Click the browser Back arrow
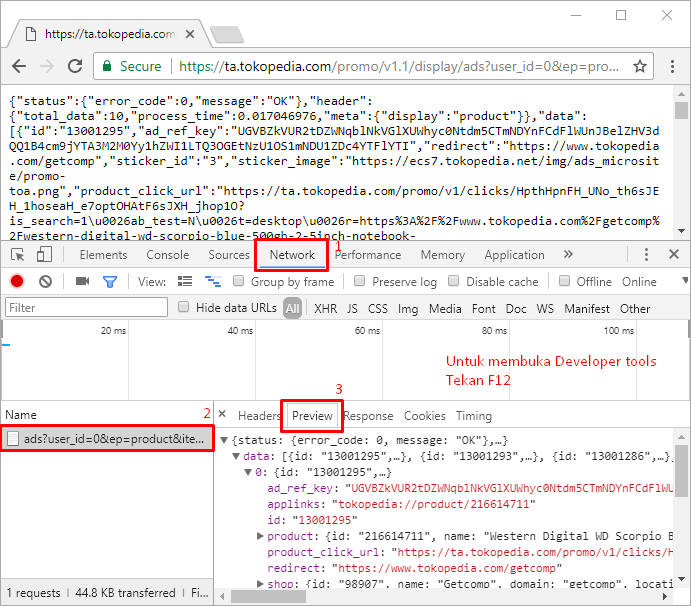Viewport: 691px width, 606px height. click(19, 67)
